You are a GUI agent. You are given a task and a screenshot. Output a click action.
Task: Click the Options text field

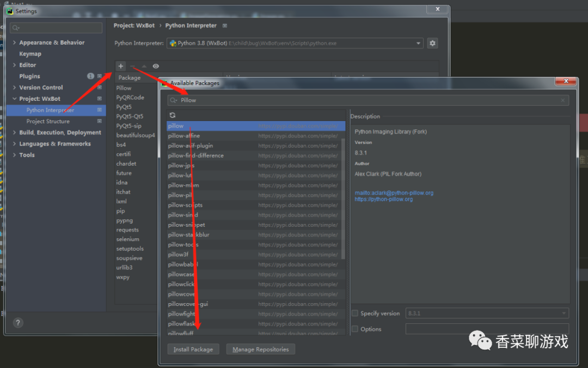pyautogui.click(x=487, y=329)
